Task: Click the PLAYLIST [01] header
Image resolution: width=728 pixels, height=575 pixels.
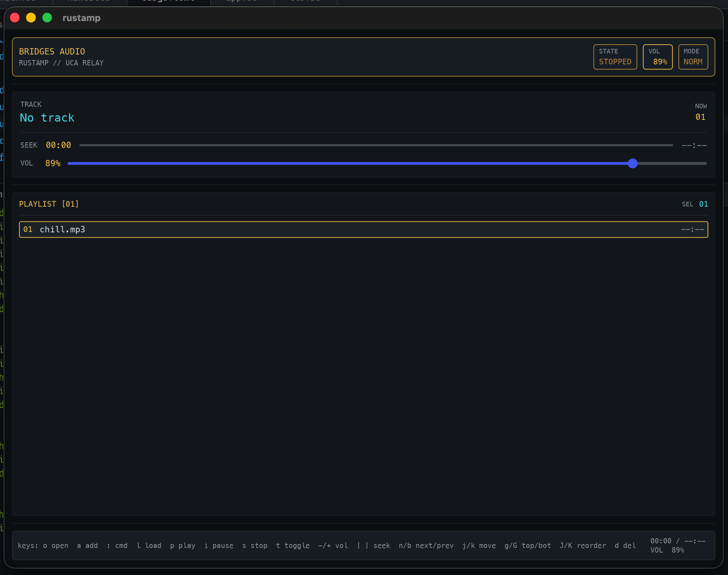Action: click(x=49, y=204)
